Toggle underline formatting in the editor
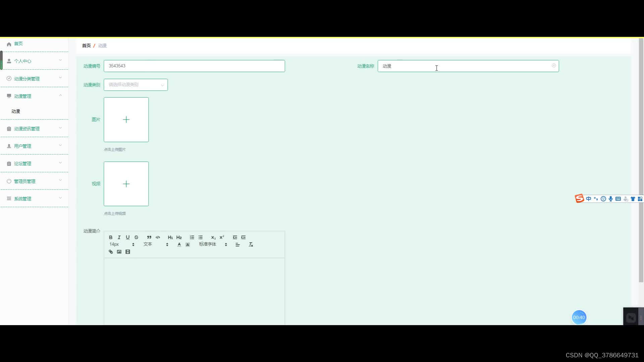 coord(127,237)
